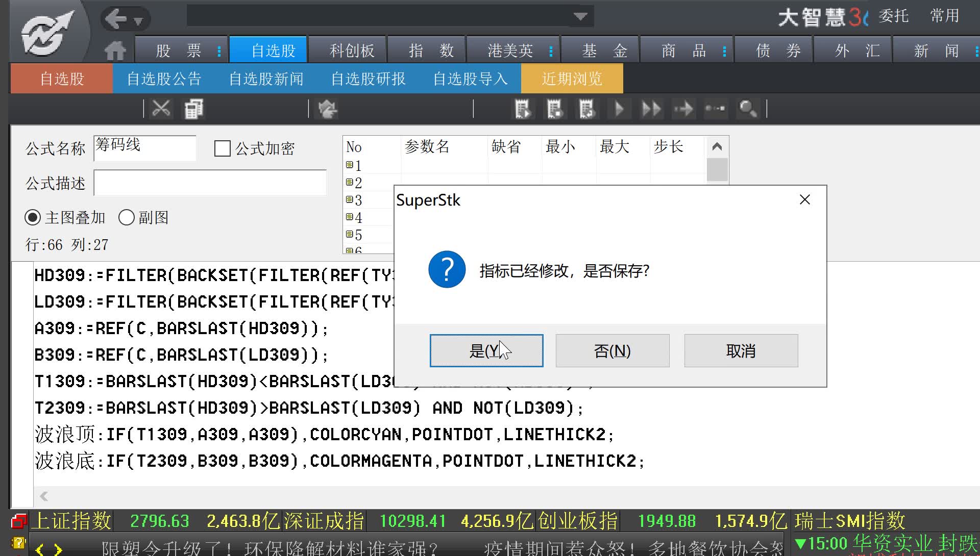Click the yellow help status icon
The image size is (980, 556).
click(18, 544)
